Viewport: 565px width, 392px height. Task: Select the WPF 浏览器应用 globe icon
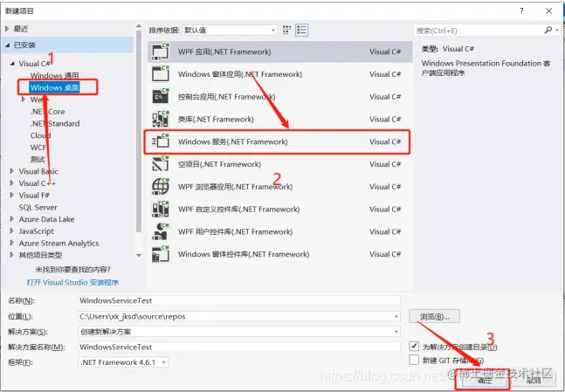pos(161,187)
